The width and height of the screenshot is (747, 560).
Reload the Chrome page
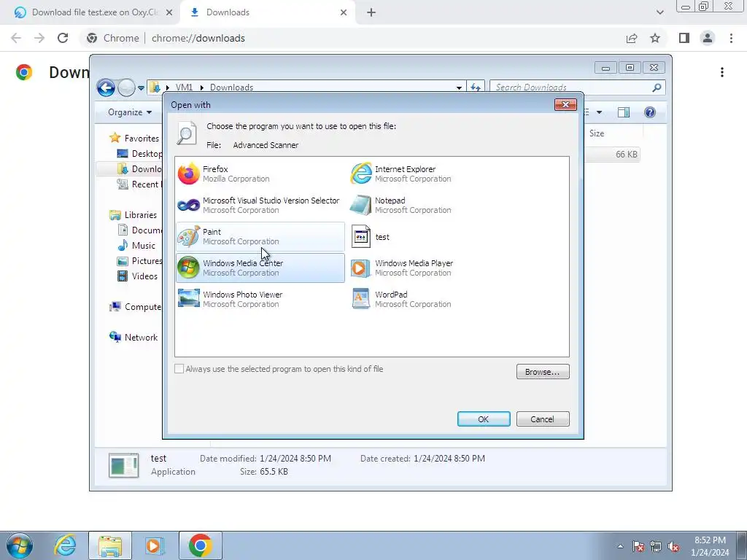pyautogui.click(x=63, y=38)
